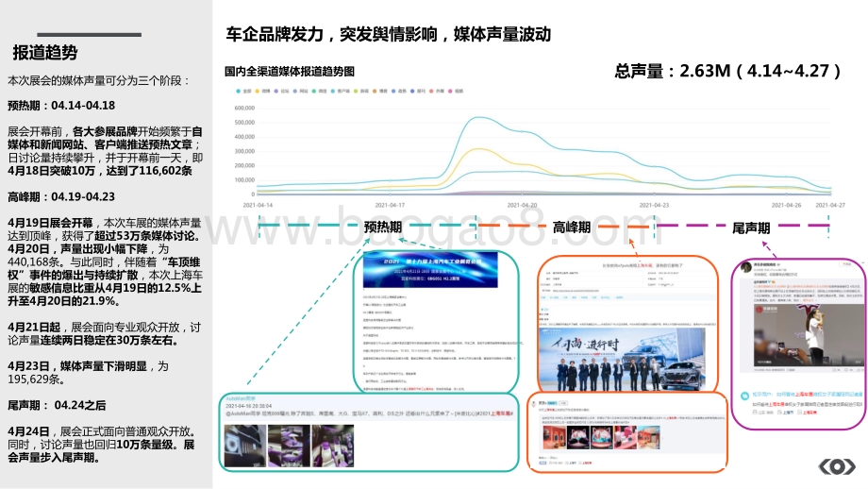This screenshot has height=489, width=868.
Task: Click the 总声量 2.63M total figure
Action: [728, 71]
